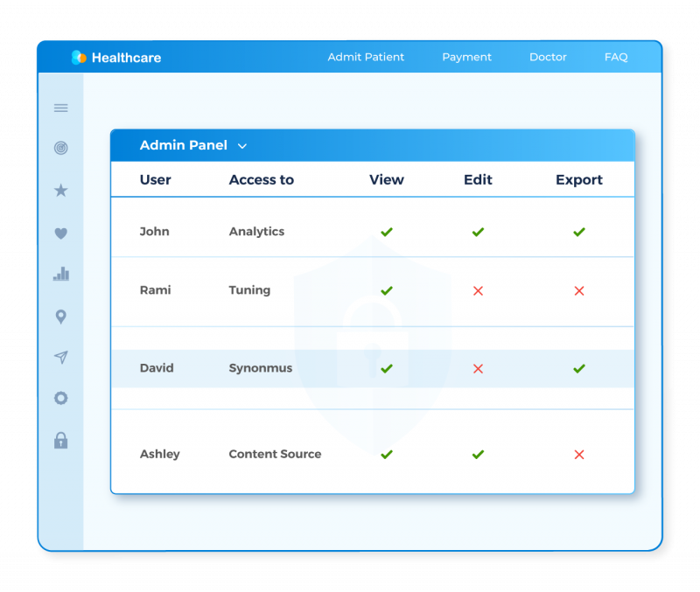Toggle Ashley's View permission checkmark
Viewport: 700px width, 592px height.
click(387, 455)
